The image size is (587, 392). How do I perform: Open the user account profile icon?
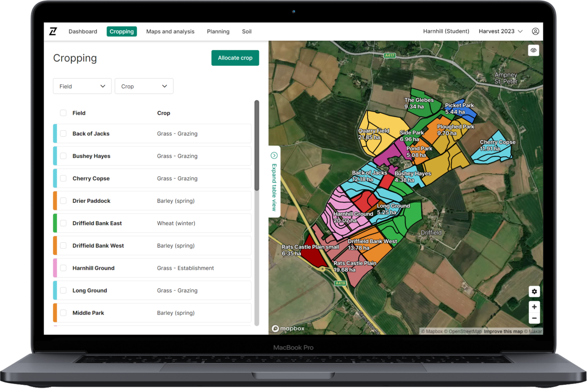(x=535, y=31)
